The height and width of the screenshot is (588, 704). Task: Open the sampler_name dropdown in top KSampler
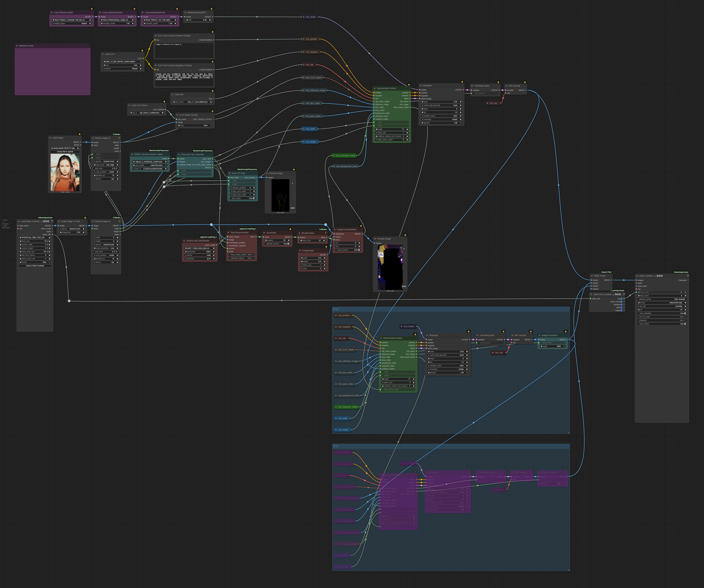(x=441, y=116)
